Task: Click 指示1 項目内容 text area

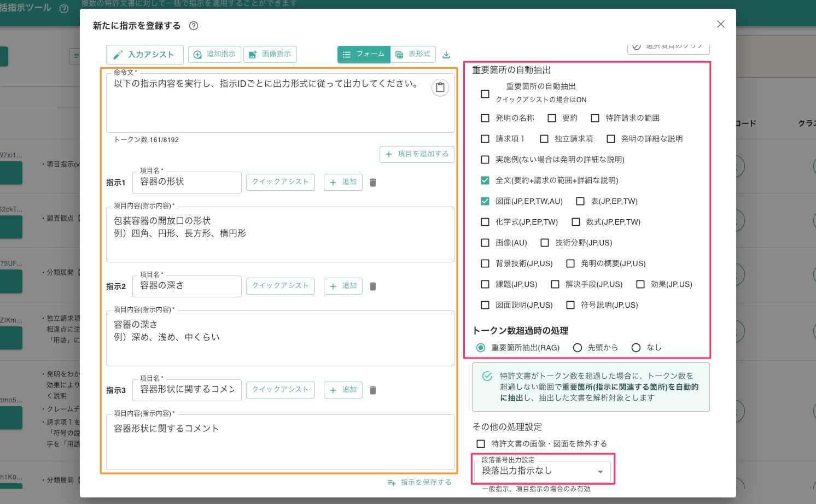Action: tap(280, 235)
